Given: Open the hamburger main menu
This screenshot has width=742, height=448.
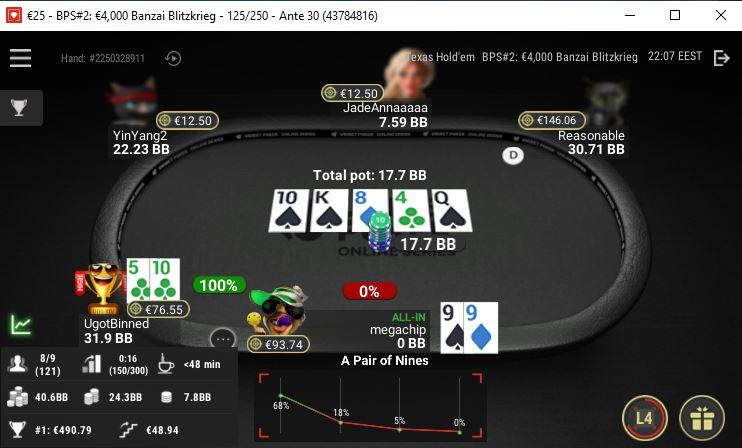Looking at the screenshot, I should click(x=20, y=58).
